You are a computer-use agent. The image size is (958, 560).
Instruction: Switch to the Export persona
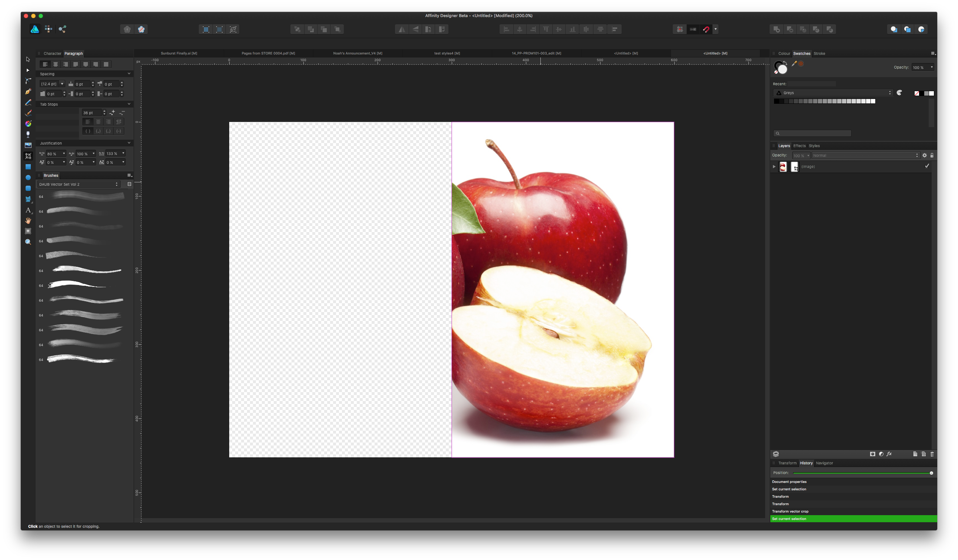click(62, 29)
